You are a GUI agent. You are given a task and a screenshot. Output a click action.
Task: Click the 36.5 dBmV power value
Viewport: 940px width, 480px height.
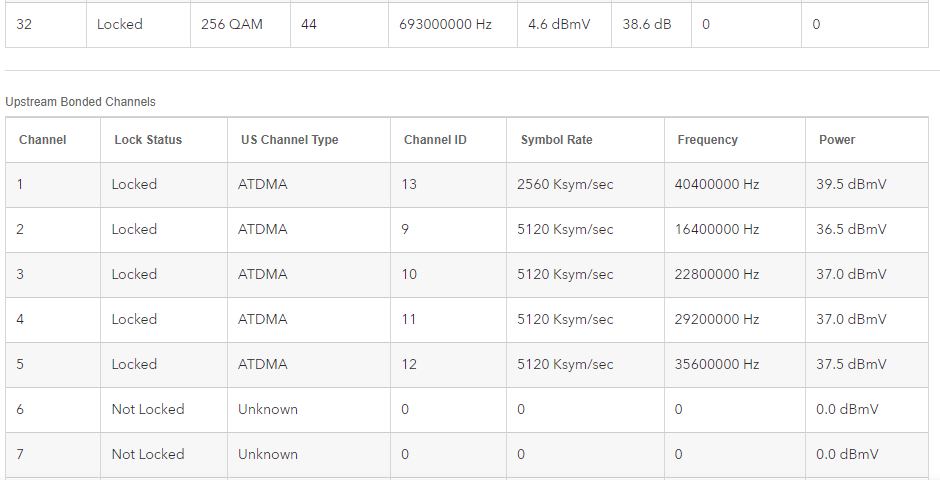(851, 230)
